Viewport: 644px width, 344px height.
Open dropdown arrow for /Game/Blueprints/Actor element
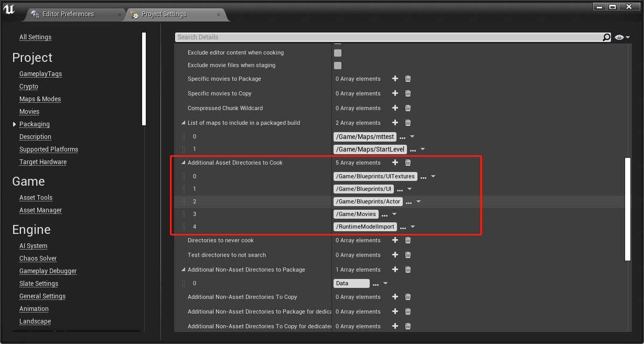(x=418, y=202)
